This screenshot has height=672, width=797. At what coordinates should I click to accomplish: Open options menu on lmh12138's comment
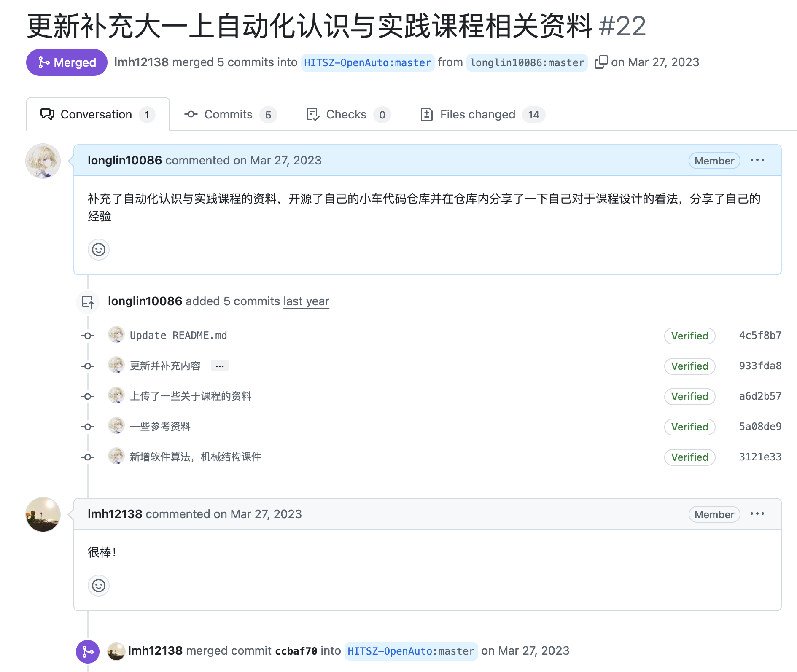tap(757, 514)
